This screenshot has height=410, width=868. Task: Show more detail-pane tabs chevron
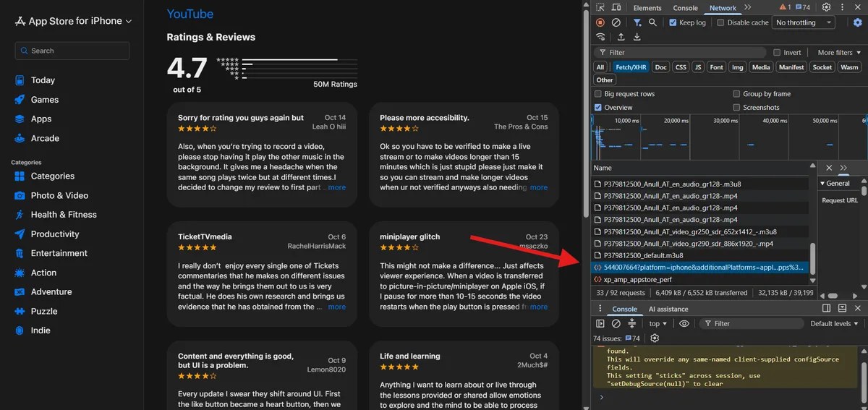[x=843, y=168]
